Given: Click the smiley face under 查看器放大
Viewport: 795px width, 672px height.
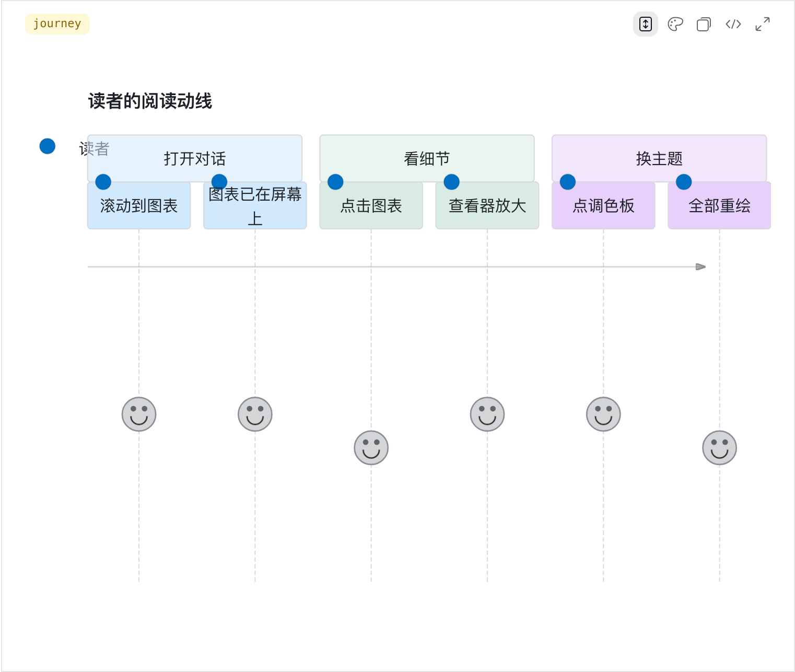Looking at the screenshot, I should 487,414.
